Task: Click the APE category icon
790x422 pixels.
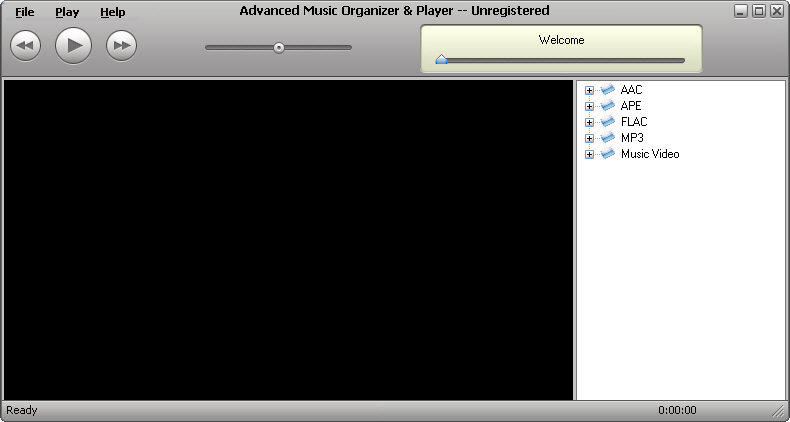Action: pyautogui.click(x=608, y=106)
